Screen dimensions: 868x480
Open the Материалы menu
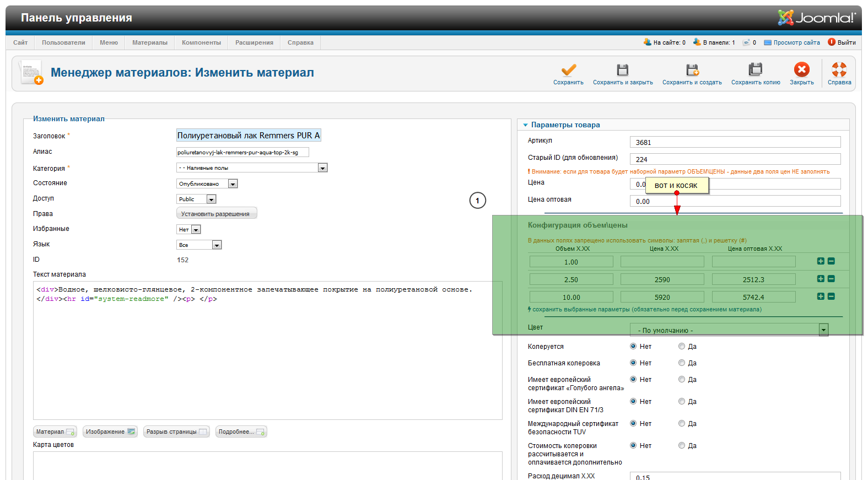[149, 42]
